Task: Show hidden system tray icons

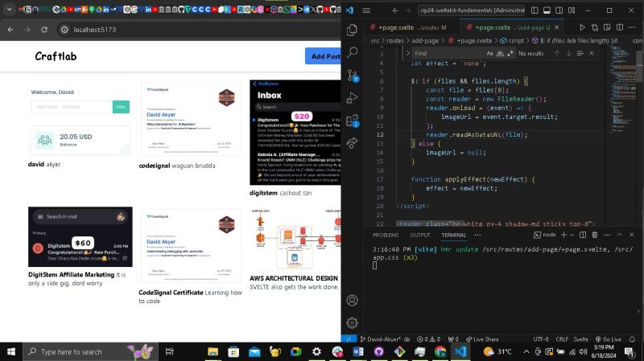Action: click(x=526, y=351)
